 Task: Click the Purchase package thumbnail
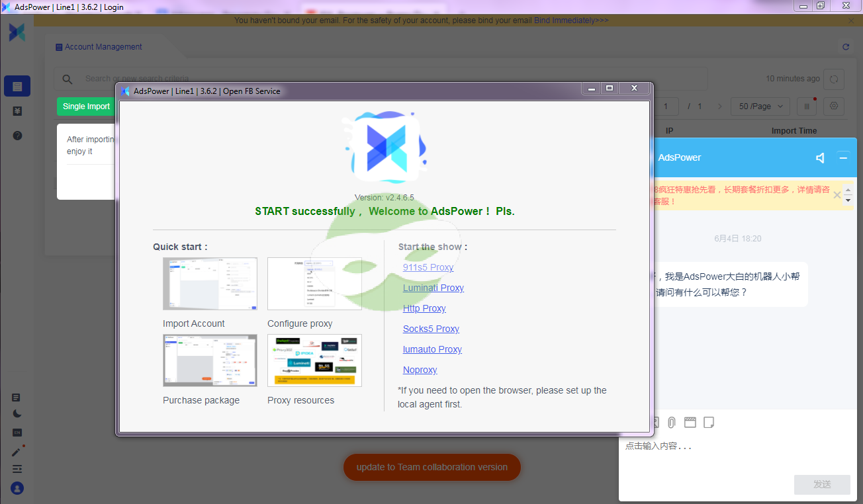[x=210, y=360]
